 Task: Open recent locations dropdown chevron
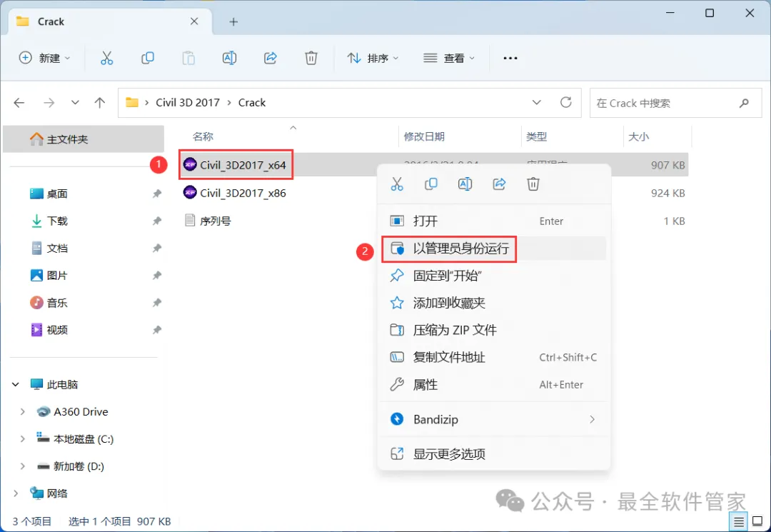(x=75, y=102)
